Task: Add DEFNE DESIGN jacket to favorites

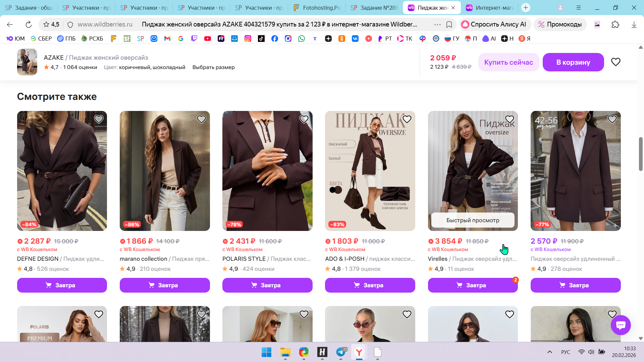Action: (99, 119)
